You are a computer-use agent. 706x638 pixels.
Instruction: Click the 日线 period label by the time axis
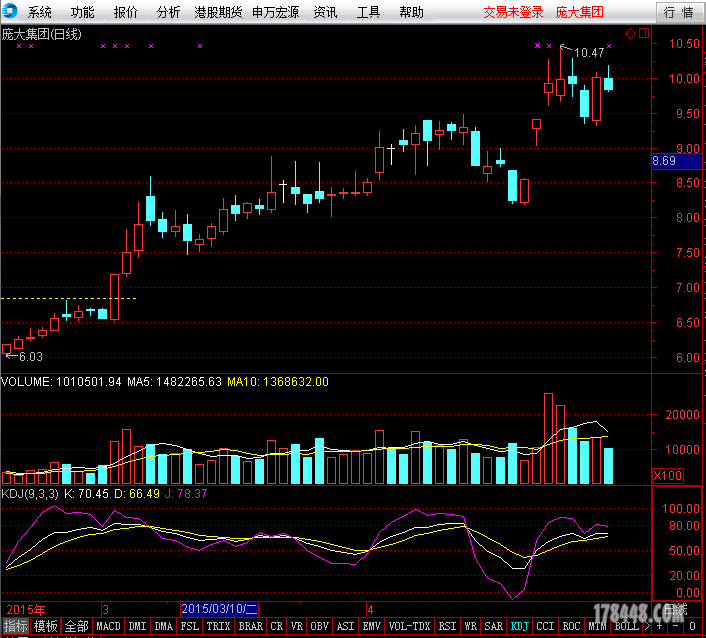click(675, 610)
